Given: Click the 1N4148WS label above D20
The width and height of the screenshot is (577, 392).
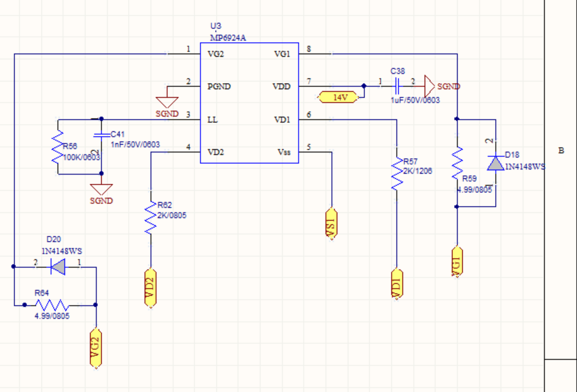Looking at the screenshot, I should point(61,251).
